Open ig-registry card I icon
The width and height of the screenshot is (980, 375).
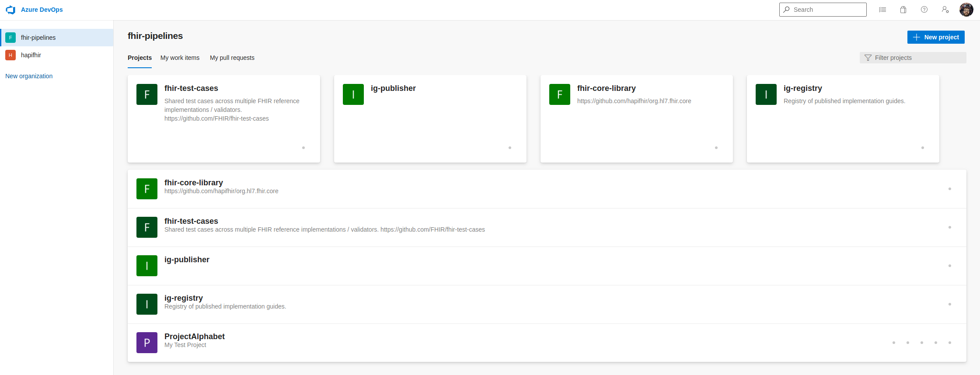[x=766, y=94]
